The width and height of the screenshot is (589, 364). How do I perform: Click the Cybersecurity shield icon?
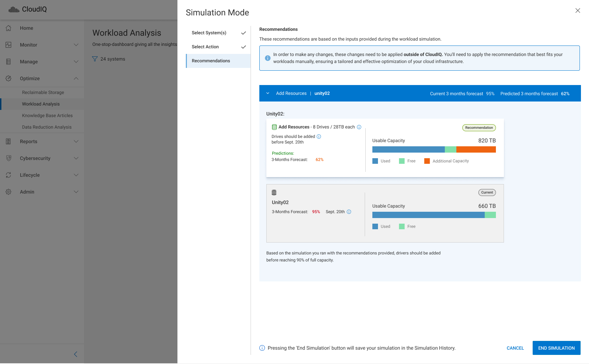point(9,158)
